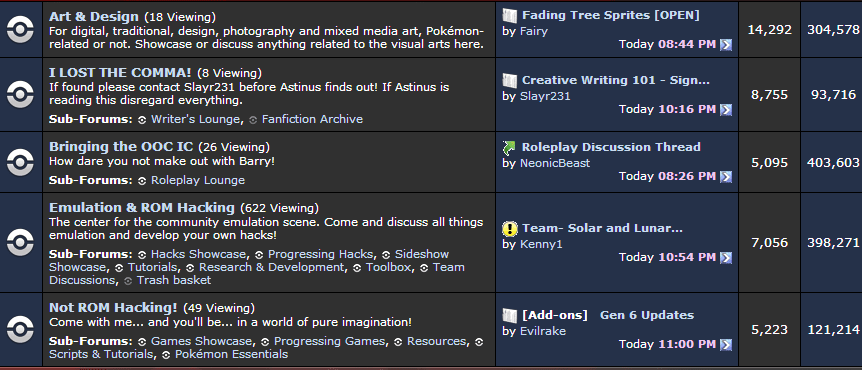
Task: Open the Fanfiction Archive sub-forum
Action: click(x=312, y=119)
